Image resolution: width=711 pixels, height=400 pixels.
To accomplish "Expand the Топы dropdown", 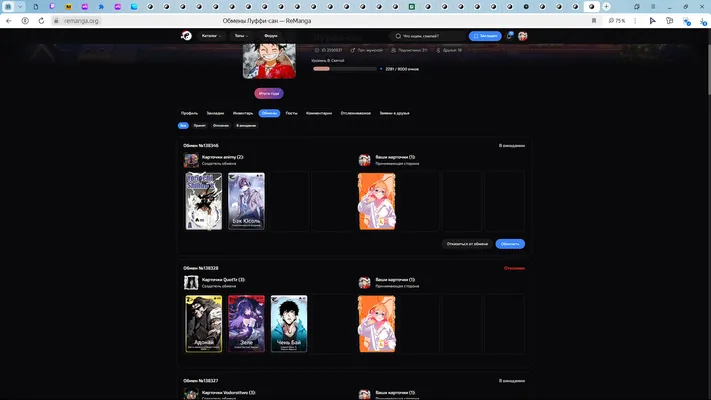I will click(x=241, y=36).
